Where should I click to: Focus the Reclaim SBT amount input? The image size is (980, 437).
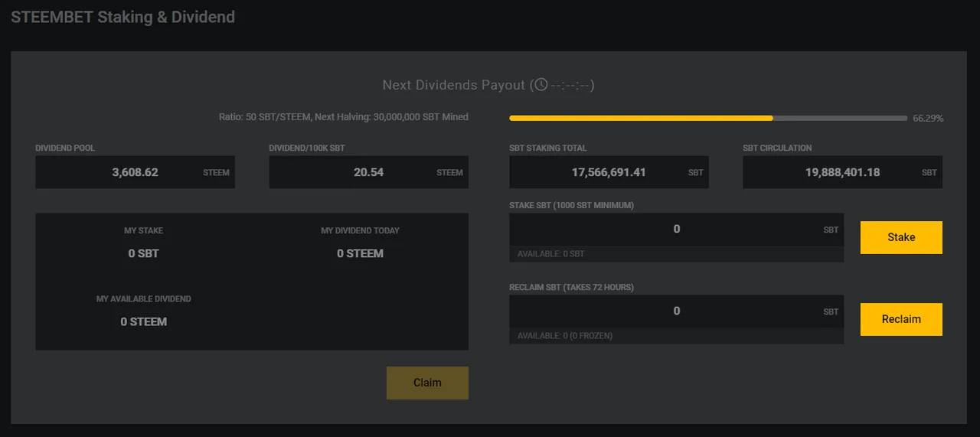point(676,311)
